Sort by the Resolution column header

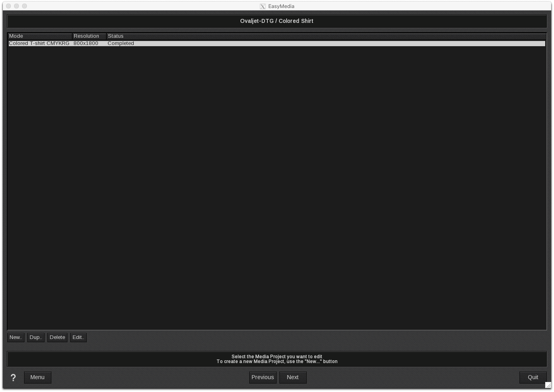pyautogui.click(x=89, y=36)
